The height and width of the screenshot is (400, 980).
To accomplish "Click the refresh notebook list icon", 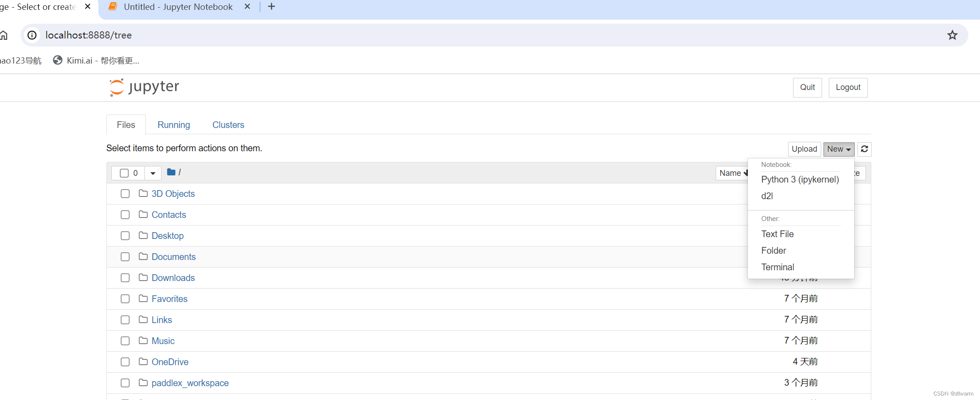I will click(x=864, y=149).
